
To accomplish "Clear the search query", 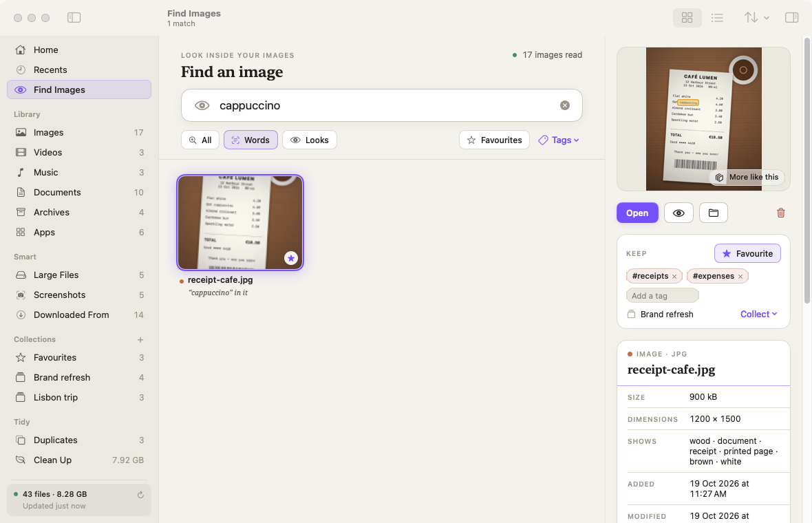I will [565, 106].
